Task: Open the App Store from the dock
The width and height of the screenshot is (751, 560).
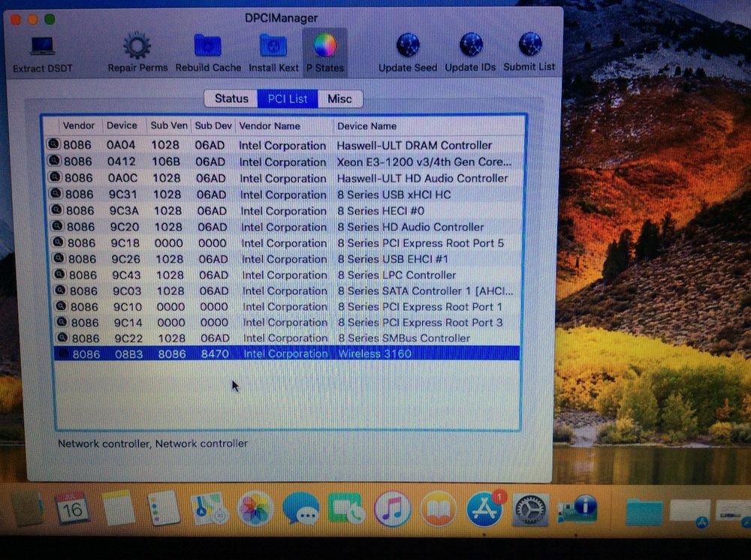Action: [484, 510]
